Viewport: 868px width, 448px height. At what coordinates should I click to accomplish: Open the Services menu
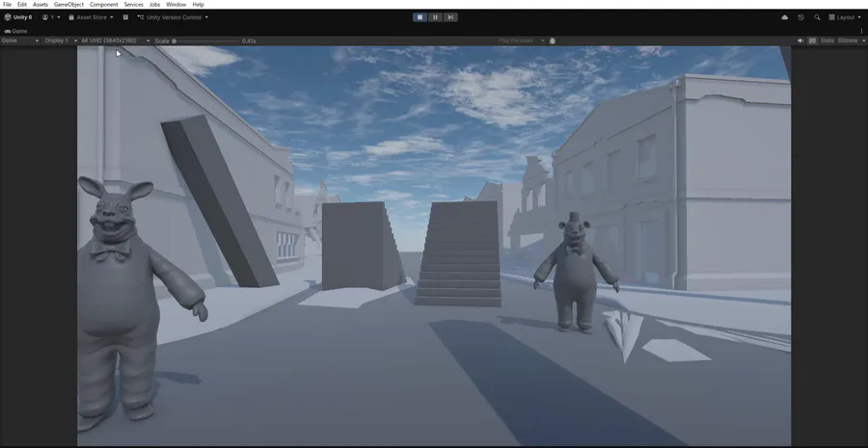pos(133,5)
